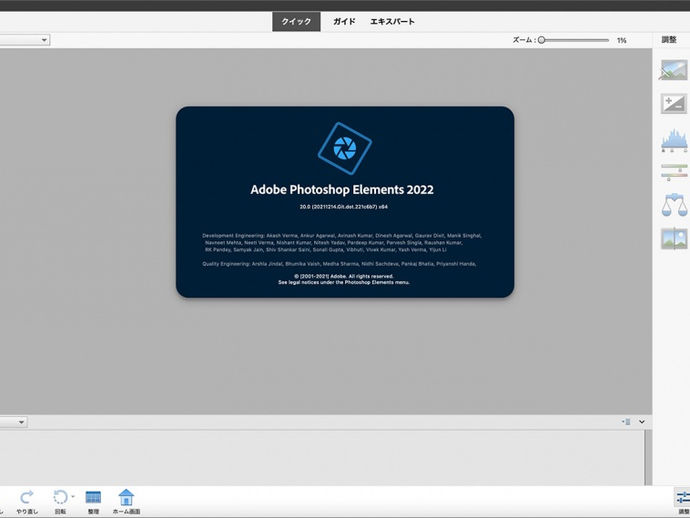Open the 整理 Organizer icon

click(x=93, y=497)
